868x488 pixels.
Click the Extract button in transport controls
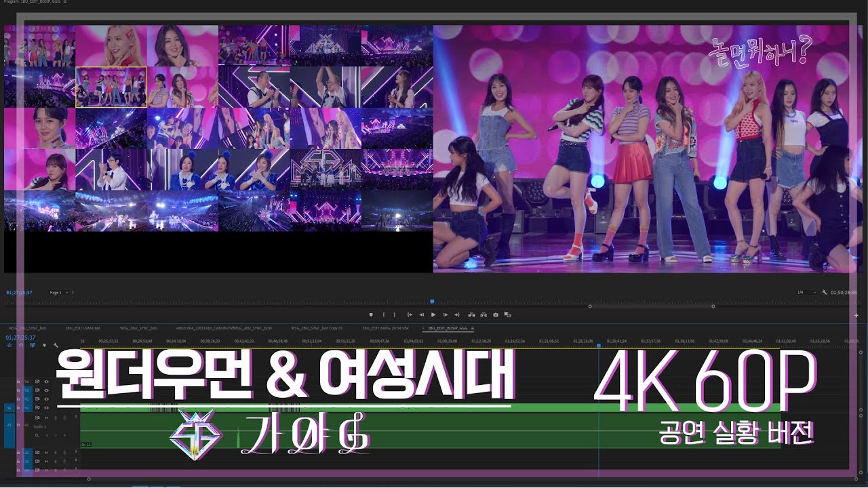pyautogui.click(x=484, y=314)
